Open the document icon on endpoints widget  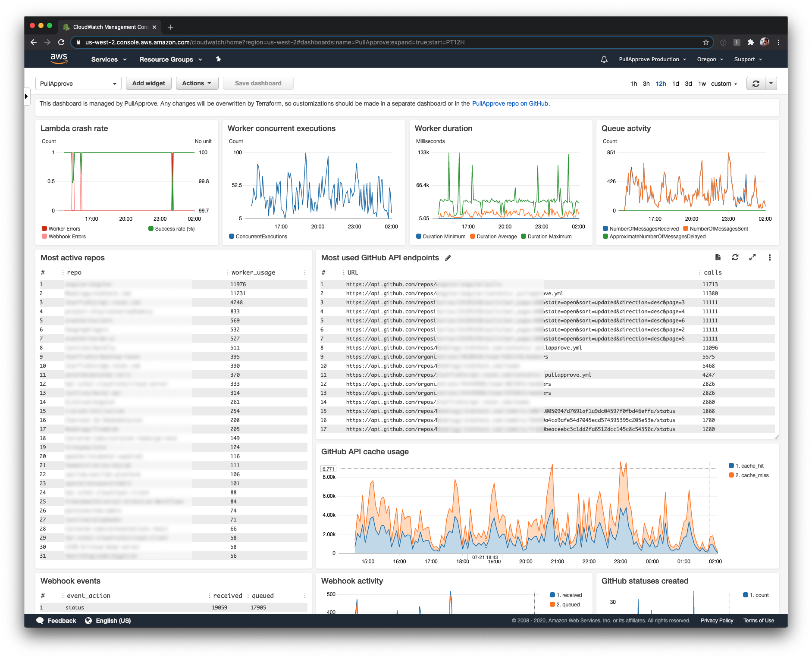coord(718,257)
